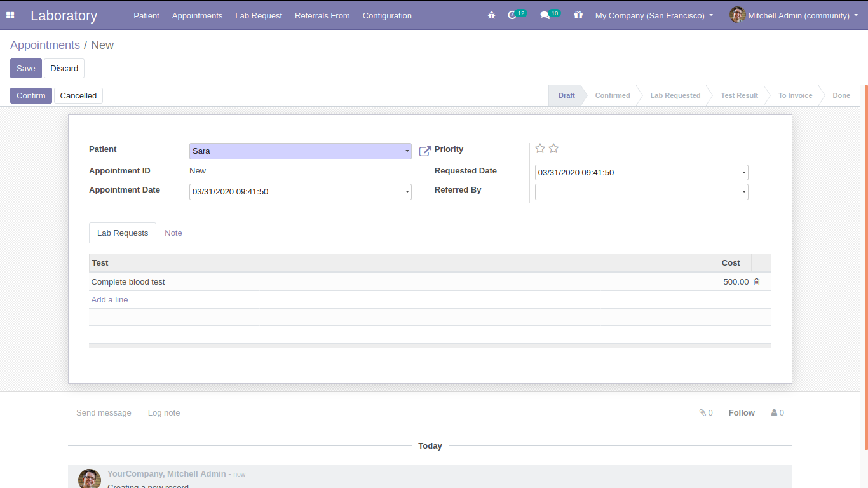This screenshot has width=868, height=488.
Task: Open conversations chat icon with badge 10
Action: [545, 15]
